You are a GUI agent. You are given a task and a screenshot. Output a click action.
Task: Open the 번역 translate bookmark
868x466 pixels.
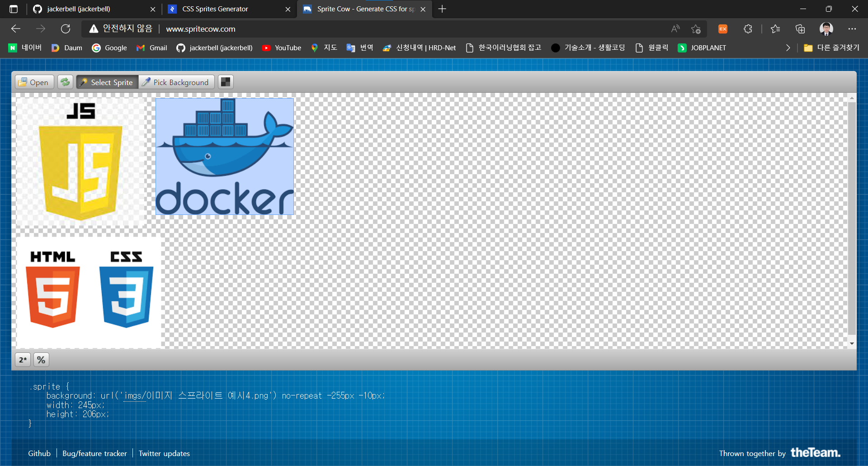[360, 48]
